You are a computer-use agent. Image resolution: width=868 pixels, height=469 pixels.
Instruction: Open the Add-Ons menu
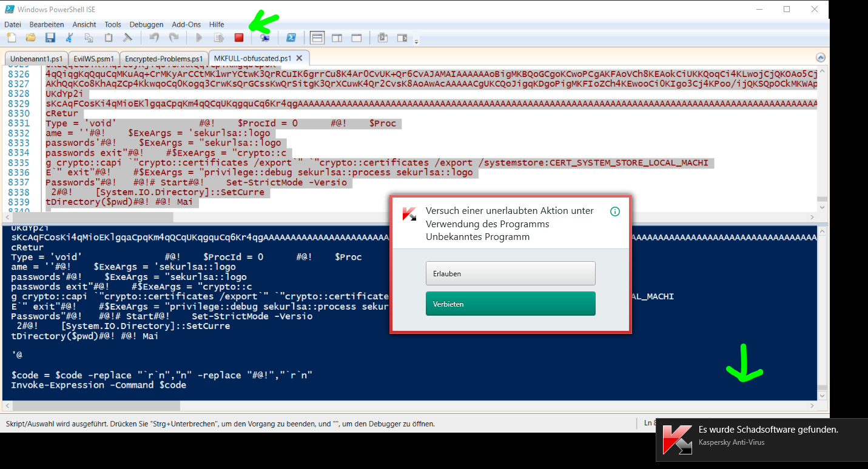point(186,24)
